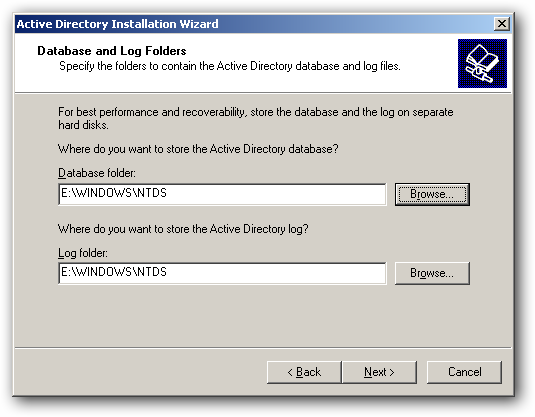Image resolution: width=535 pixels, height=417 pixels.
Task: Click the Database folder path field
Action: point(222,194)
